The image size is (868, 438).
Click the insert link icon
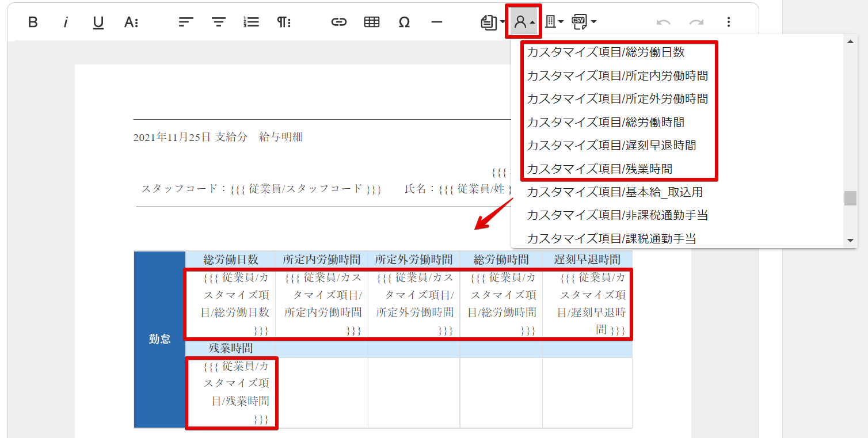pos(339,22)
